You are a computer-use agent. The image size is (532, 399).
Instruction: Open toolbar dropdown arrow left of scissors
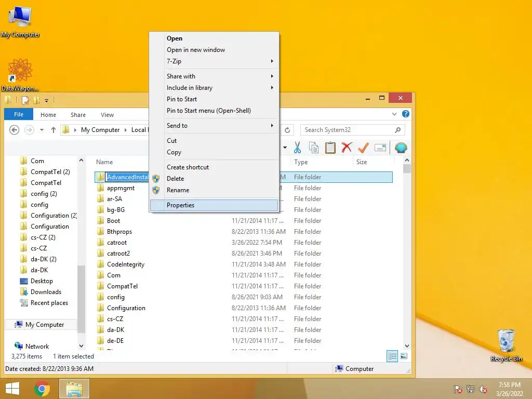[x=285, y=148]
